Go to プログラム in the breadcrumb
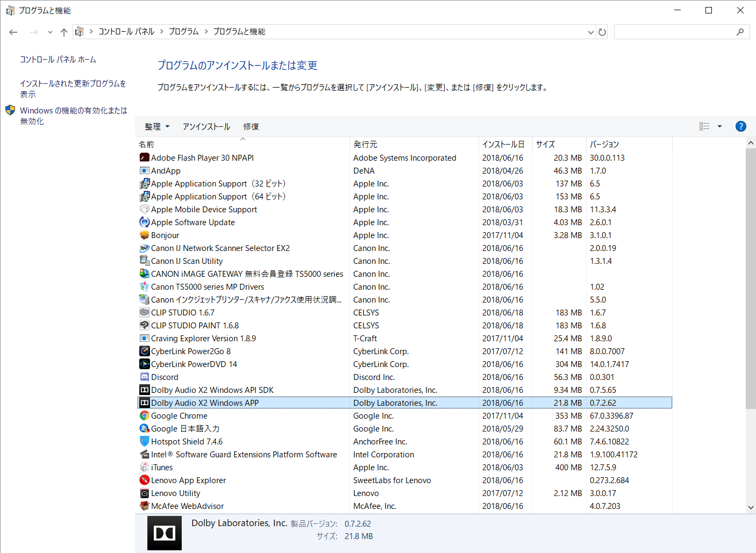This screenshot has height=553, width=756. [x=184, y=32]
